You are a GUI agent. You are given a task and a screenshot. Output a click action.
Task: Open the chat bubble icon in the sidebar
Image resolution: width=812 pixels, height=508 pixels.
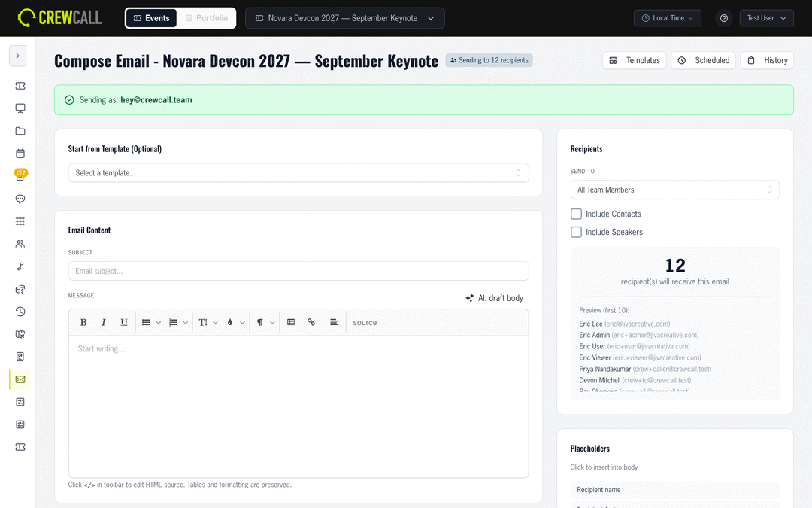(20, 199)
